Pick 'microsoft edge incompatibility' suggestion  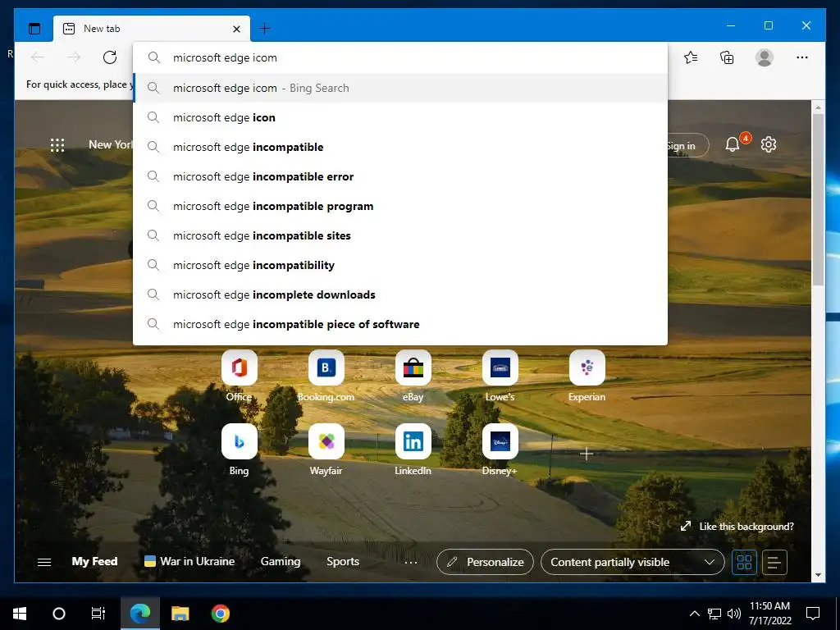coord(400,265)
